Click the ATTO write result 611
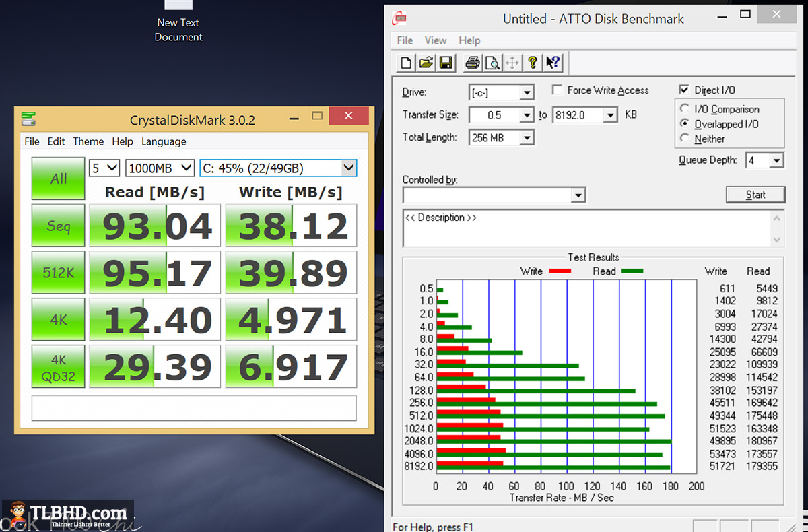The height and width of the screenshot is (532, 808). click(x=727, y=288)
